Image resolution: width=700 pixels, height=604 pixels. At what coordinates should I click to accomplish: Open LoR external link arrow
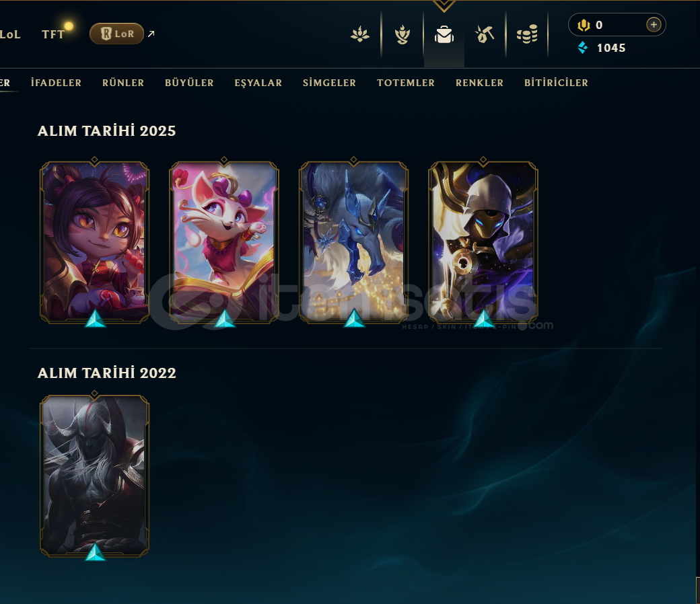coord(151,34)
